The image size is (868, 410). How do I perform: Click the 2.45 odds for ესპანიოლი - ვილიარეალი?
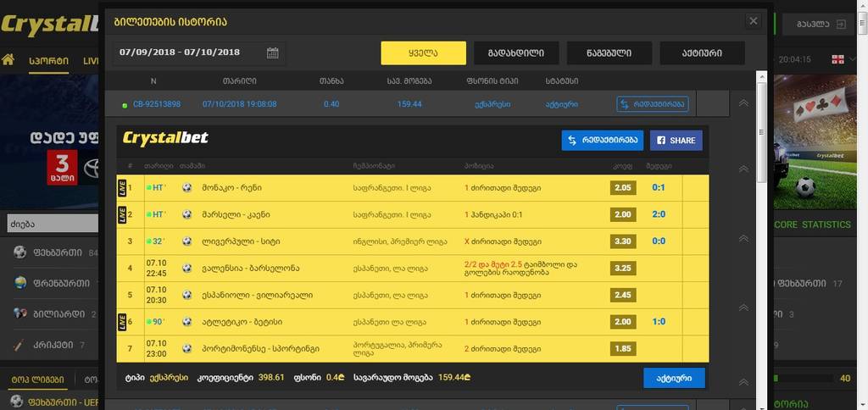coord(623,295)
